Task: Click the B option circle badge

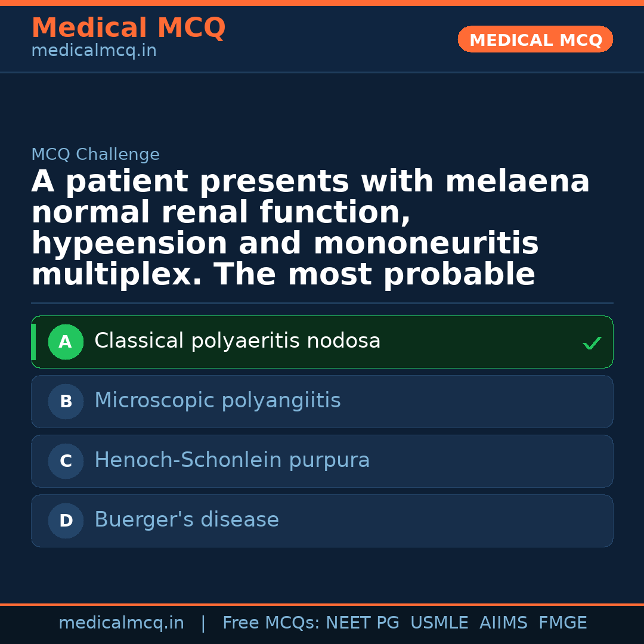Action: [x=66, y=402]
